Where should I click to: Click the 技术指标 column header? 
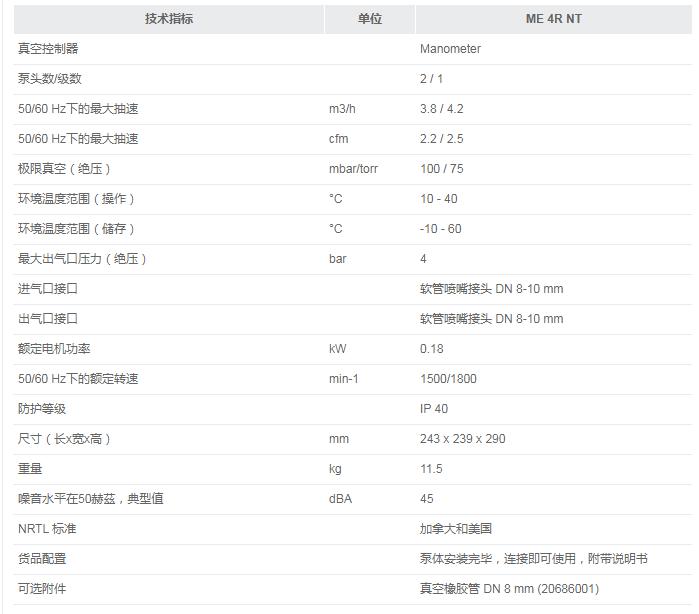pyautogui.click(x=169, y=19)
